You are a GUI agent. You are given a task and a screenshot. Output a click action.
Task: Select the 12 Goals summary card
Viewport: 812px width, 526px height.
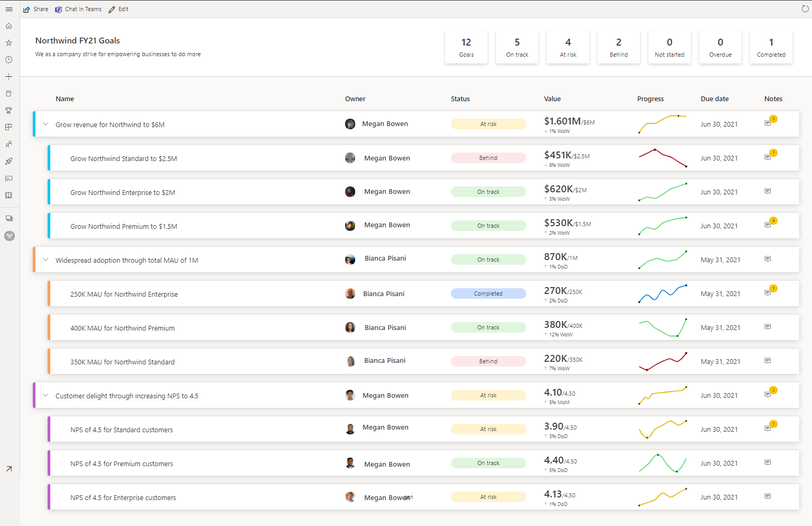466,47
